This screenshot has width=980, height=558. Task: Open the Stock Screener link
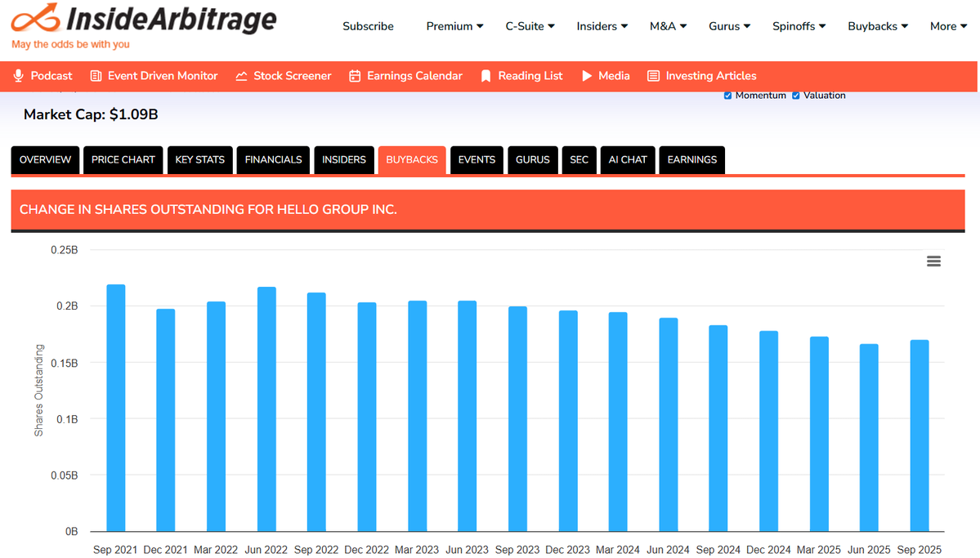pyautogui.click(x=292, y=76)
